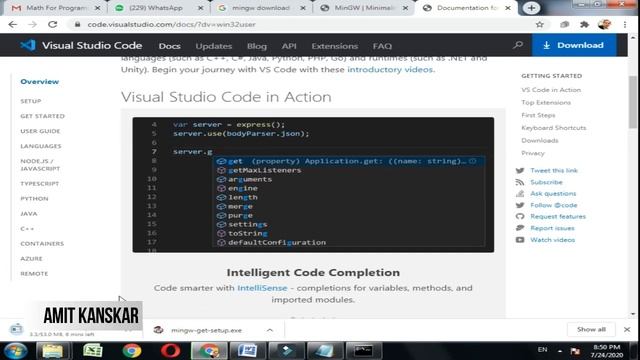Click the Subscribe RSS feed icon
The image size is (640, 360).
tap(520, 182)
